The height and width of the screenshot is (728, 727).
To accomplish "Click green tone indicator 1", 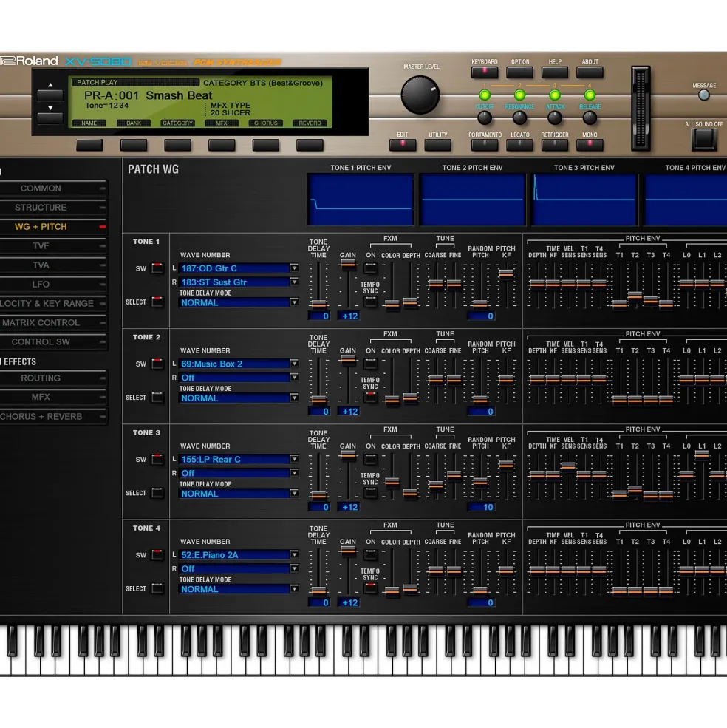I will point(484,95).
